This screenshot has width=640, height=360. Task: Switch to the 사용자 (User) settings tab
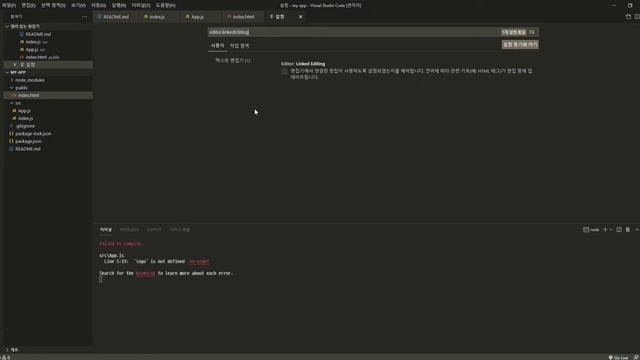(218, 46)
